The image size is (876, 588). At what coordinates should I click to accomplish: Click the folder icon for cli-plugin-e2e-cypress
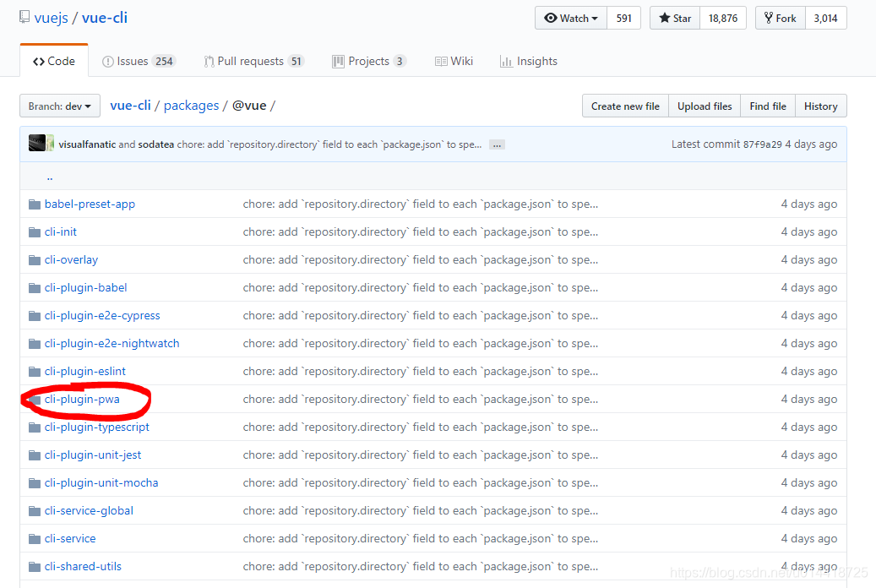(x=35, y=316)
